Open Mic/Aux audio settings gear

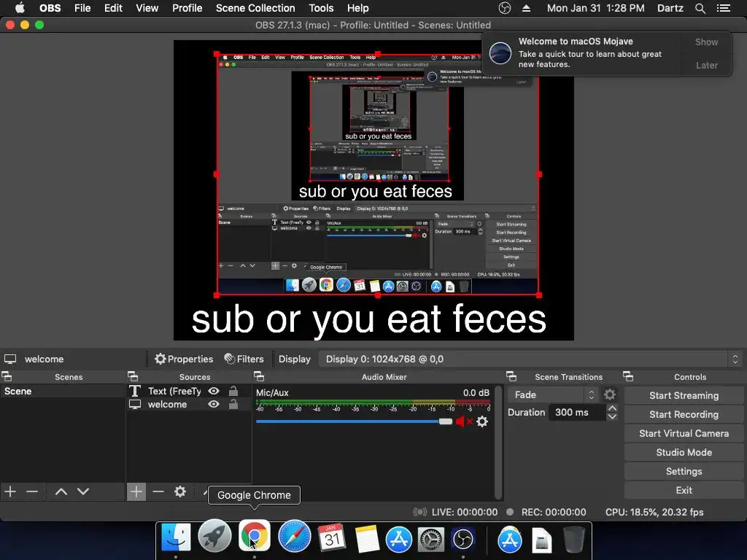[482, 421]
